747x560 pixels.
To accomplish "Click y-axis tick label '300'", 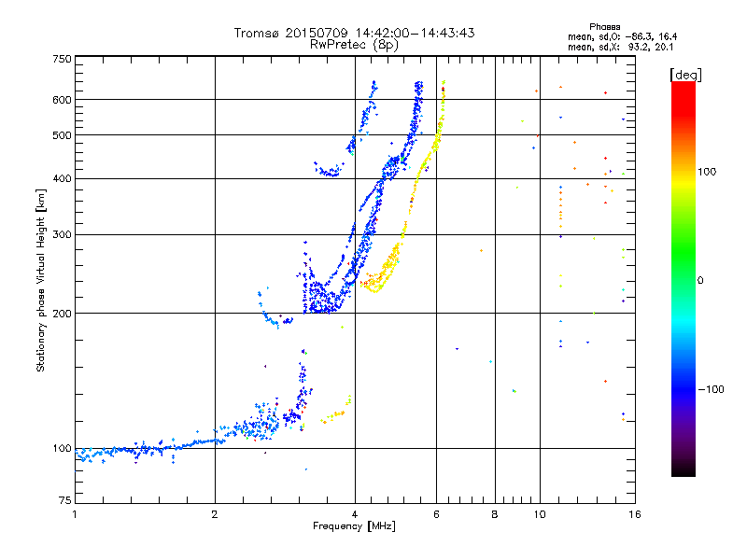I will [62, 234].
